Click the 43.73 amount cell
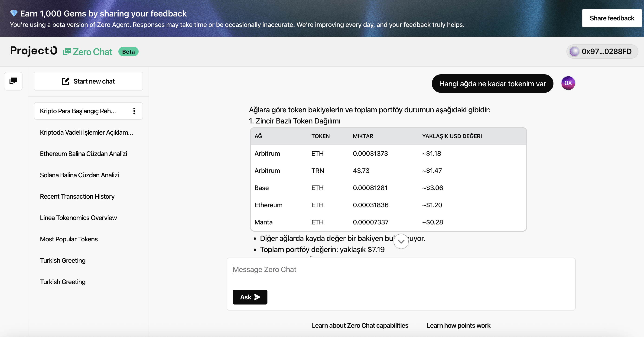The width and height of the screenshot is (644, 337). [x=361, y=171]
